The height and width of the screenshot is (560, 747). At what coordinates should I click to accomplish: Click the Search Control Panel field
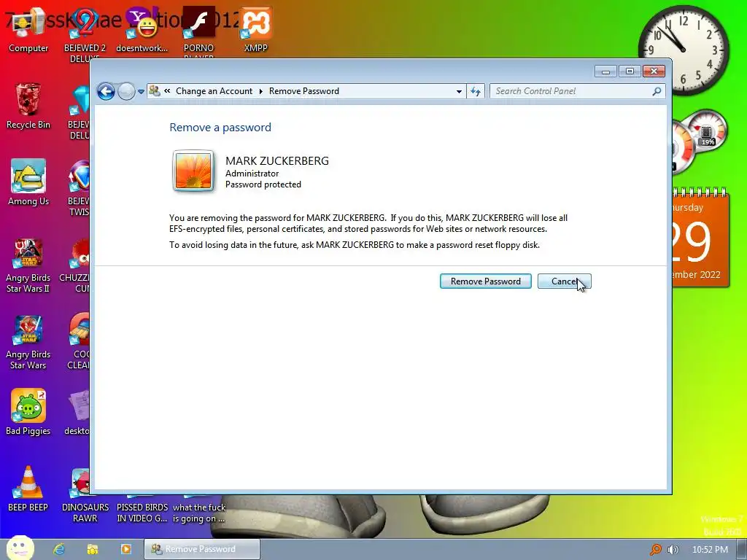577,91
